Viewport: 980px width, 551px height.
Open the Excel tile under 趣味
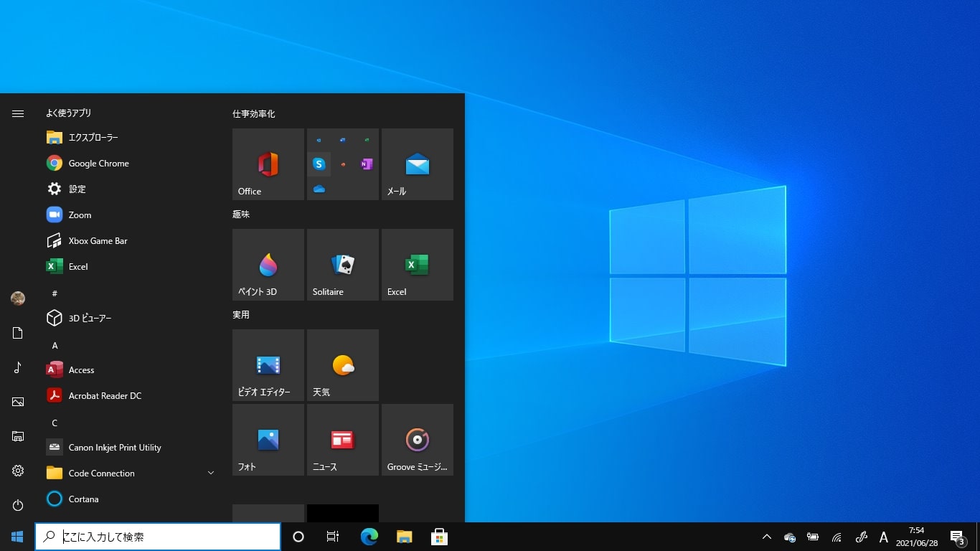pos(418,265)
